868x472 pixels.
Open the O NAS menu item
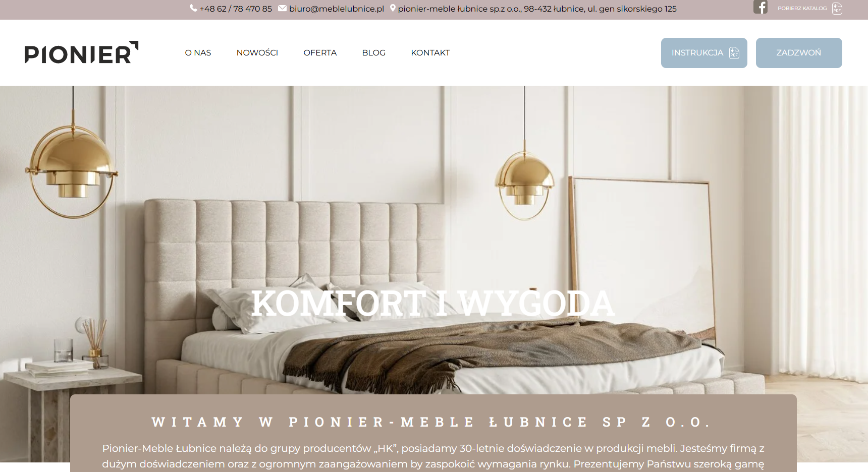198,52
